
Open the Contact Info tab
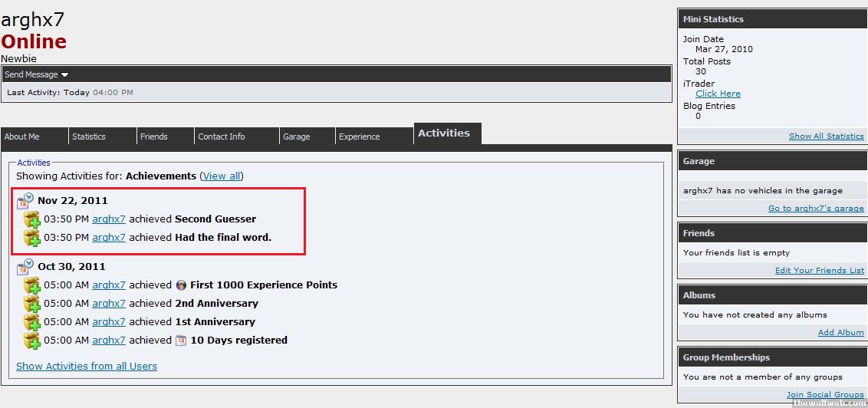(x=222, y=137)
